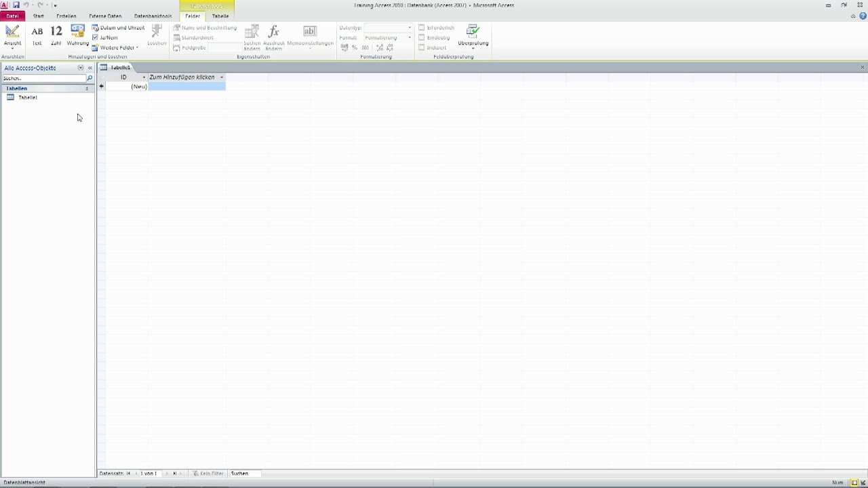Image resolution: width=868 pixels, height=488 pixels.
Task: Switch to the Start ribbon tab
Action: click(39, 16)
